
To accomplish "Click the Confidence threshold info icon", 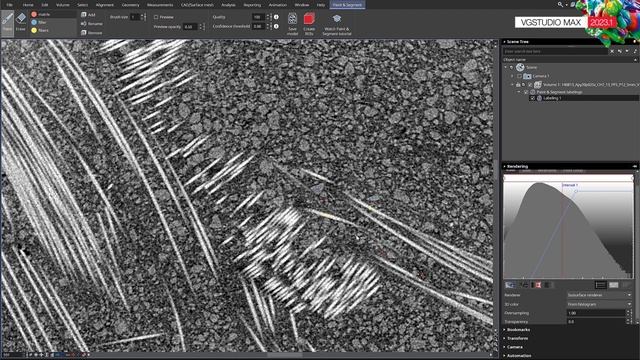I will 276,26.
